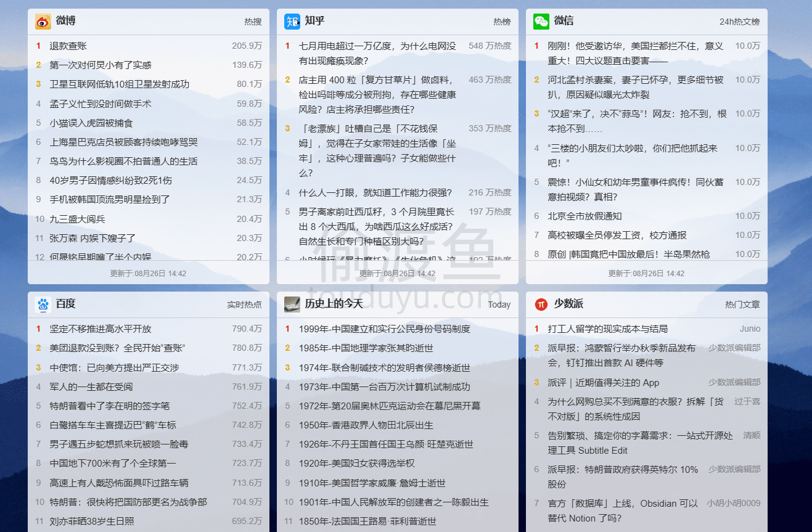
Task: Open Zhihu question about 男子离家前吐西瓜籽
Action: (x=378, y=226)
